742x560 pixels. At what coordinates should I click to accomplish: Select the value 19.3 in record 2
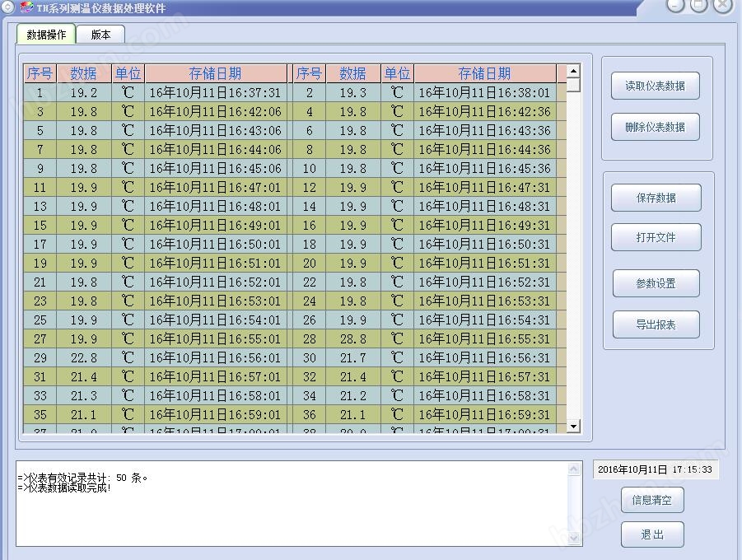[353, 93]
